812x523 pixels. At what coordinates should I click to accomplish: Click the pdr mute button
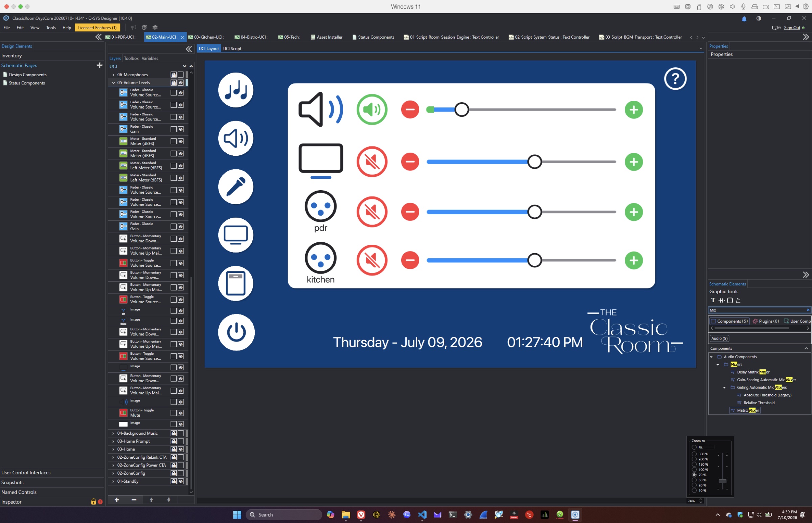[x=372, y=212]
